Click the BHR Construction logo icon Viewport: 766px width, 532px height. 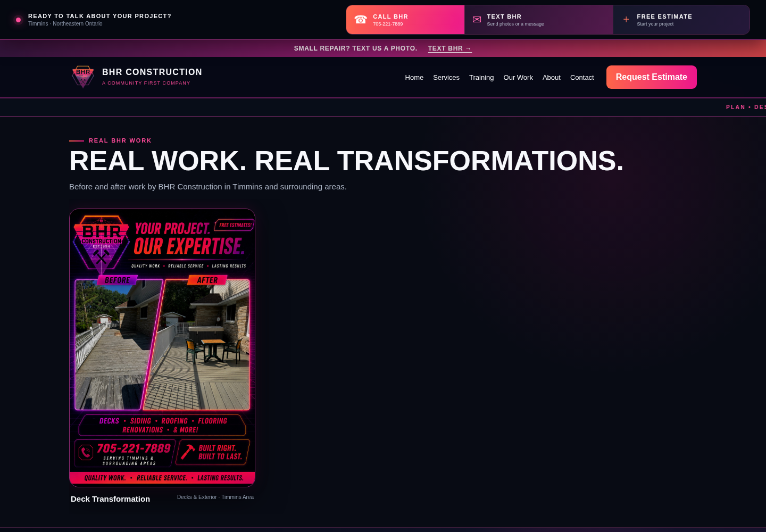(x=83, y=77)
